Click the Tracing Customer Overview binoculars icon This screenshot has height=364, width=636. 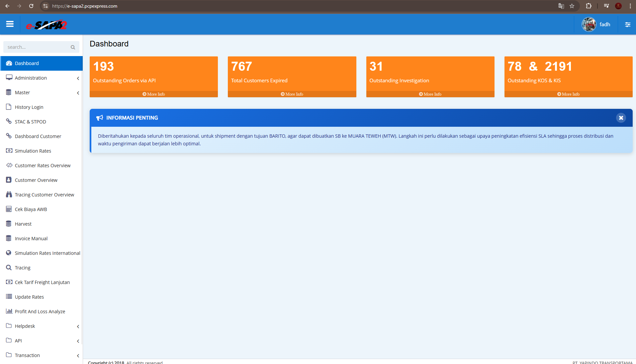9,194
